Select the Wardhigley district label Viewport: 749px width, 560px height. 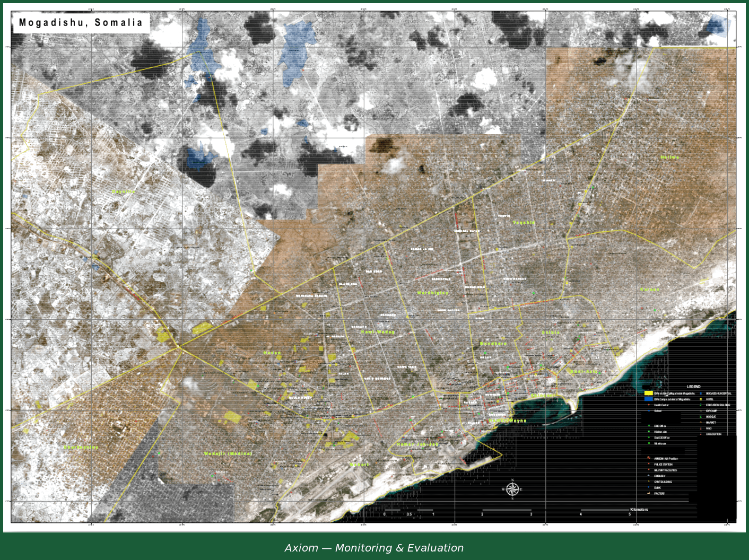point(433,293)
